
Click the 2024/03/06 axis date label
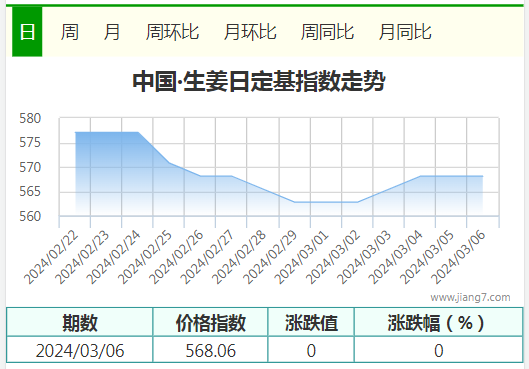click(458, 258)
